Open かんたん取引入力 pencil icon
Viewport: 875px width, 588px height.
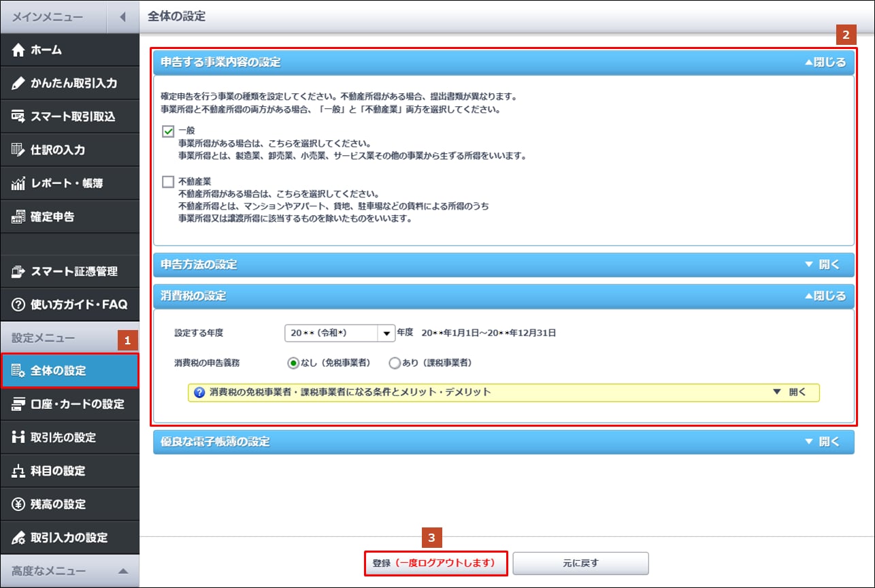18,84
